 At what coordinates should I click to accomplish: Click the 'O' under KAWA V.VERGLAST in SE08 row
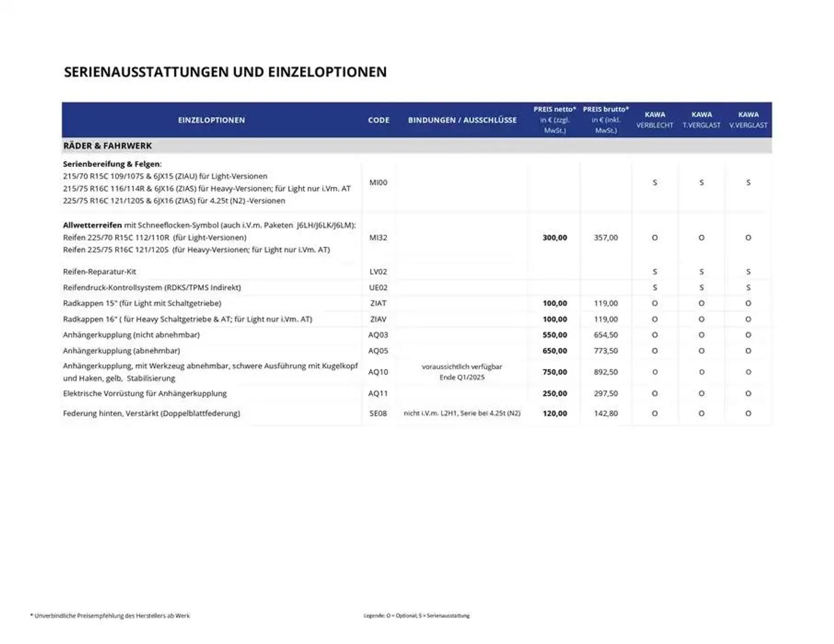click(x=748, y=413)
